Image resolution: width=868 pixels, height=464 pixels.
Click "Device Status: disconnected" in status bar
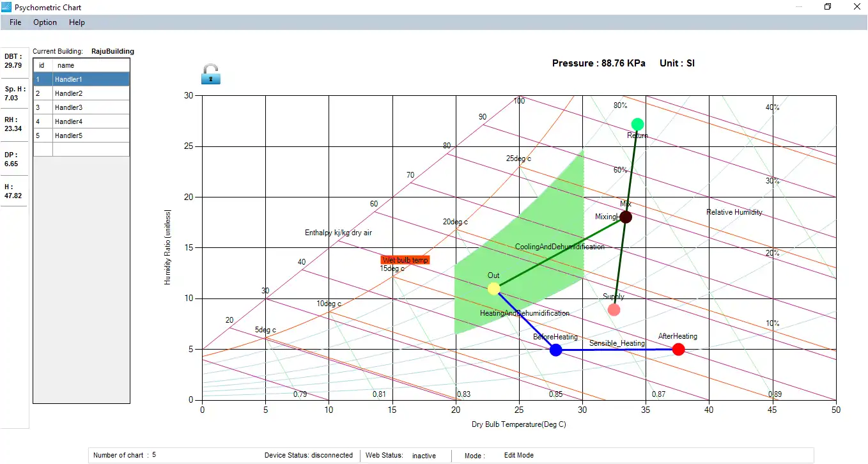point(309,455)
